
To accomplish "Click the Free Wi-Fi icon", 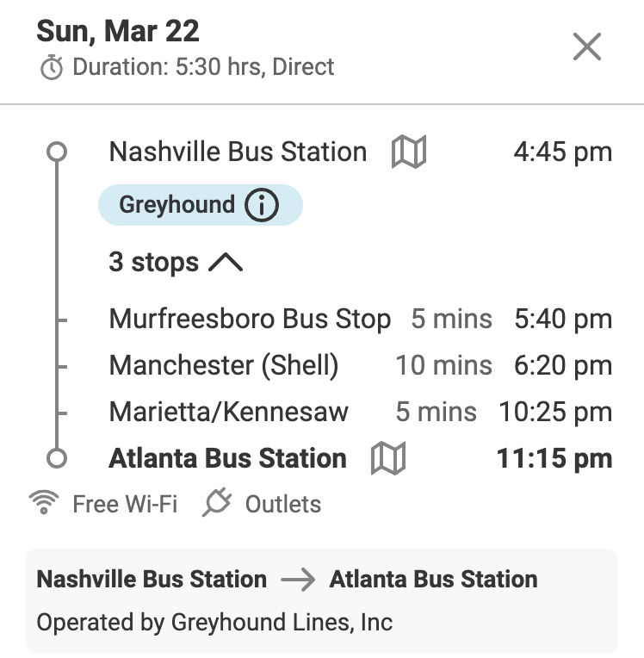I will [x=43, y=503].
